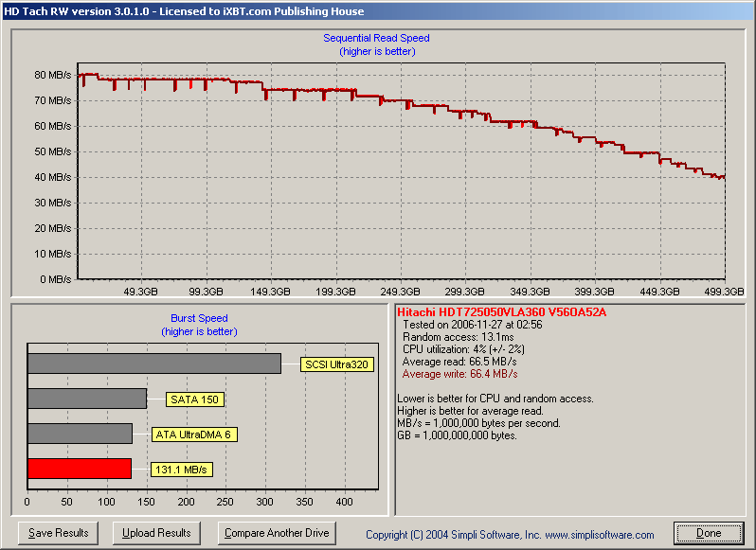This screenshot has width=756, height=550.
Task: Click the 'Higher is better for average read' note
Action: [470, 411]
